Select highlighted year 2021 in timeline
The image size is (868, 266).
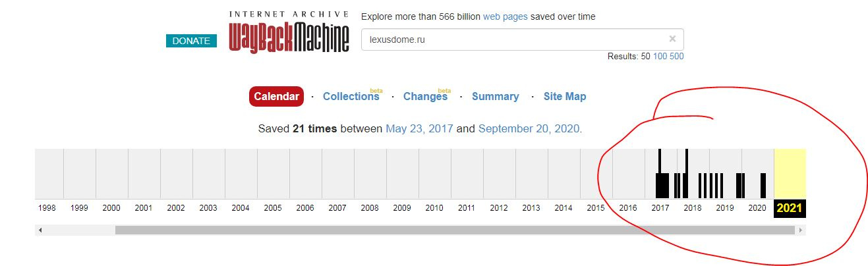(790, 208)
